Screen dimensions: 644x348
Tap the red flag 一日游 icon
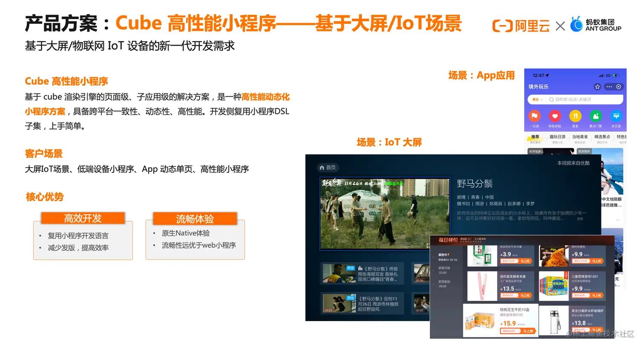(x=534, y=116)
